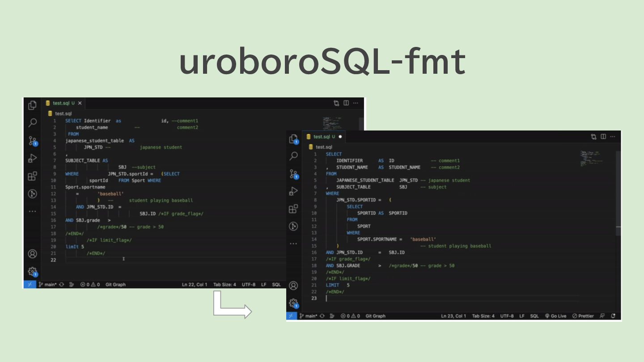Open Accounts menu in the right window
644x362 pixels.
pos(293,286)
